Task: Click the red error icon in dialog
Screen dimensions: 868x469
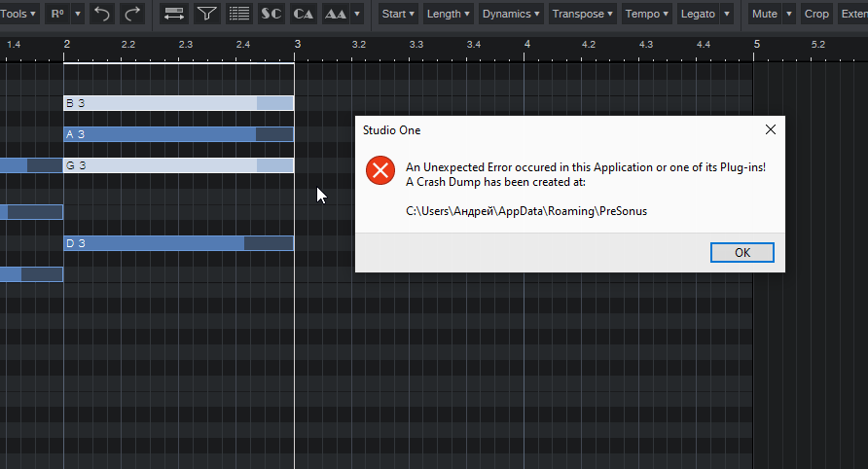Action: click(380, 170)
